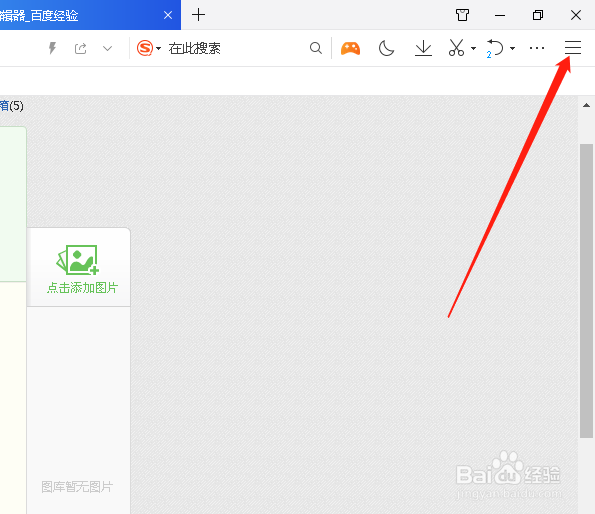Click the magnifier search icon
The height and width of the screenshot is (514, 595).
coord(316,48)
